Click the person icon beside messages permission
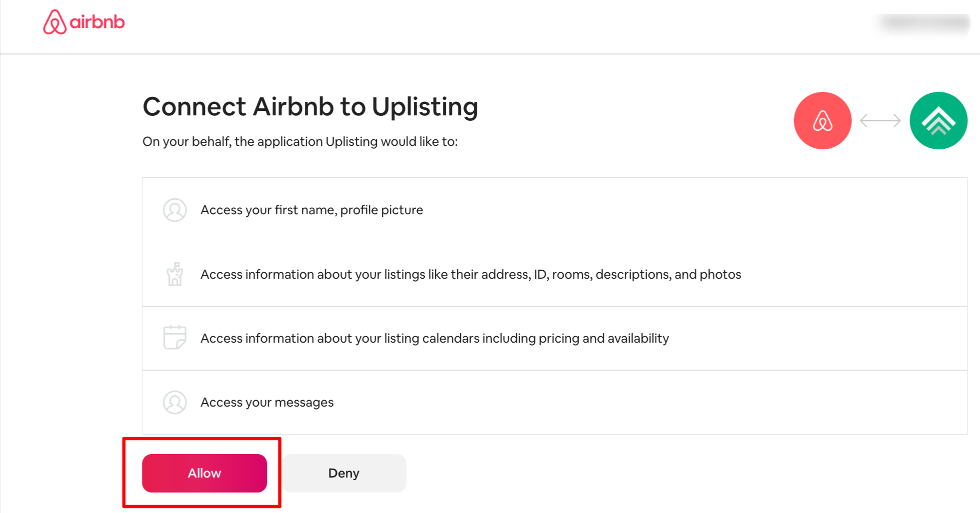Image resolution: width=980 pixels, height=513 pixels. click(x=175, y=402)
